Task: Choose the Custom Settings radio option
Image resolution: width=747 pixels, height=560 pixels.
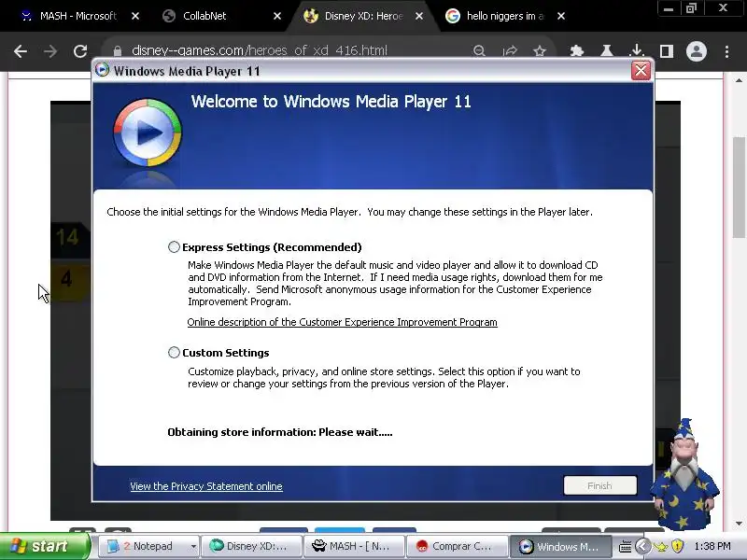Action: [x=174, y=353]
